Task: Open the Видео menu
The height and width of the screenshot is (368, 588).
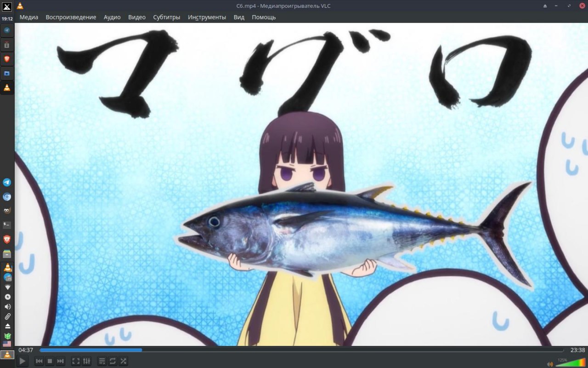Action: 137,17
